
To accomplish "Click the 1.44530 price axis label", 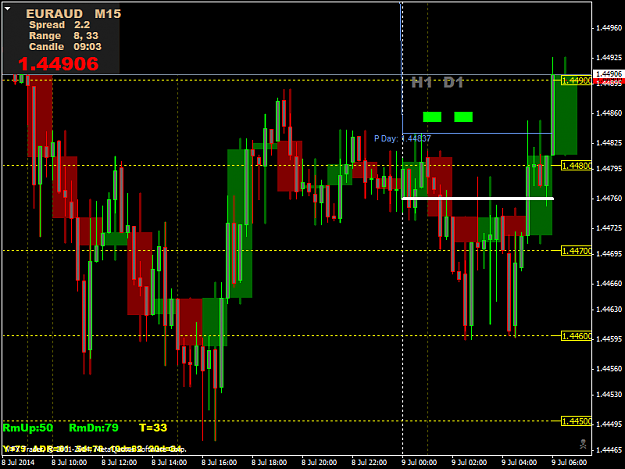I will pyautogui.click(x=609, y=394).
